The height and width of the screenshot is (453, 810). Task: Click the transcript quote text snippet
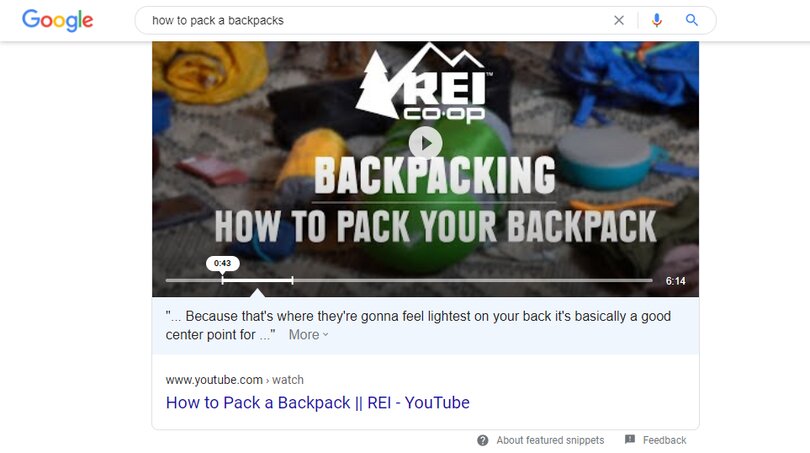[418, 325]
